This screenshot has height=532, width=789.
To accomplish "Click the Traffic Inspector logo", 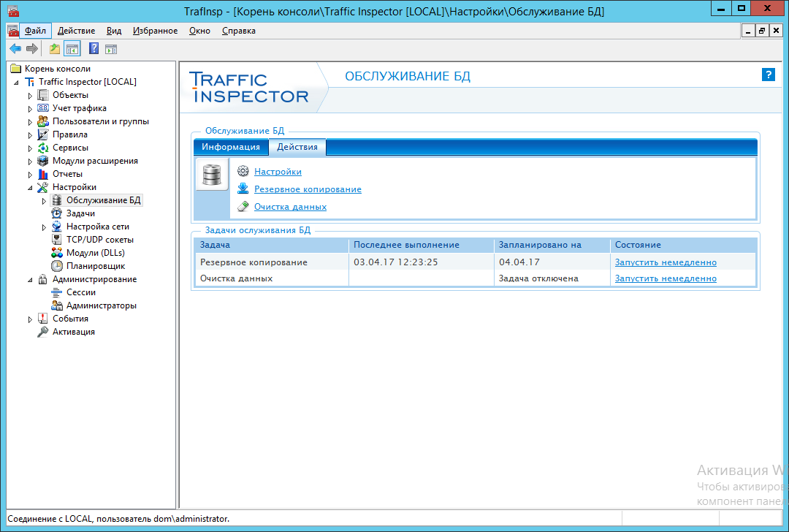I will [250, 88].
